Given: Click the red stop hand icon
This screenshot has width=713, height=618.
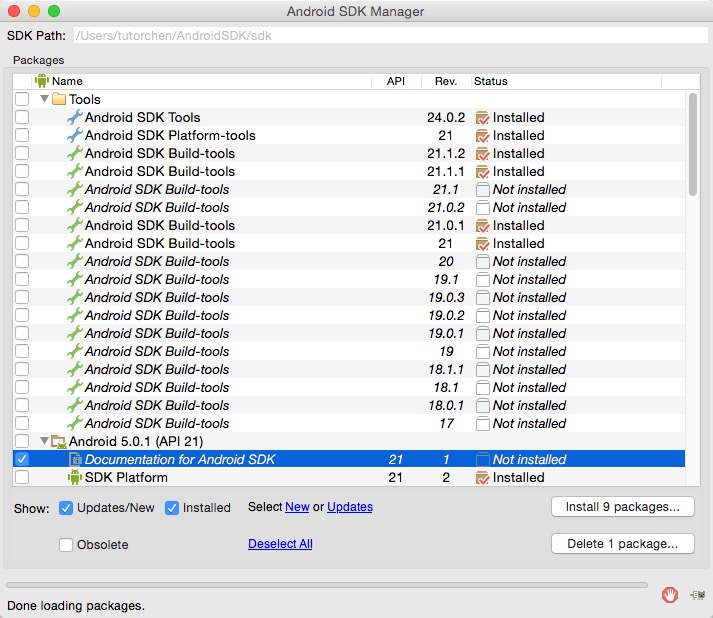Looking at the screenshot, I should click(x=670, y=594).
